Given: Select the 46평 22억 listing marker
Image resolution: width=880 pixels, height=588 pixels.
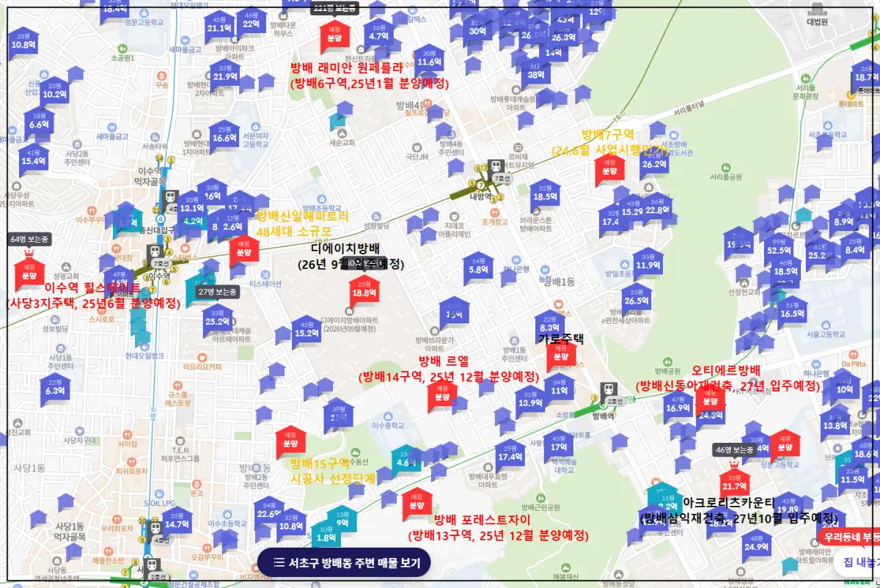Looking at the screenshot, I should [x=251, y=23].
